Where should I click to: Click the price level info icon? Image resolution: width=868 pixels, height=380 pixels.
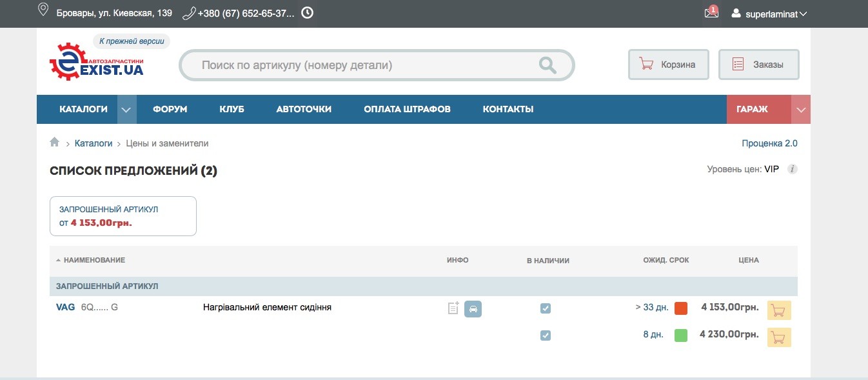point(793,170)
